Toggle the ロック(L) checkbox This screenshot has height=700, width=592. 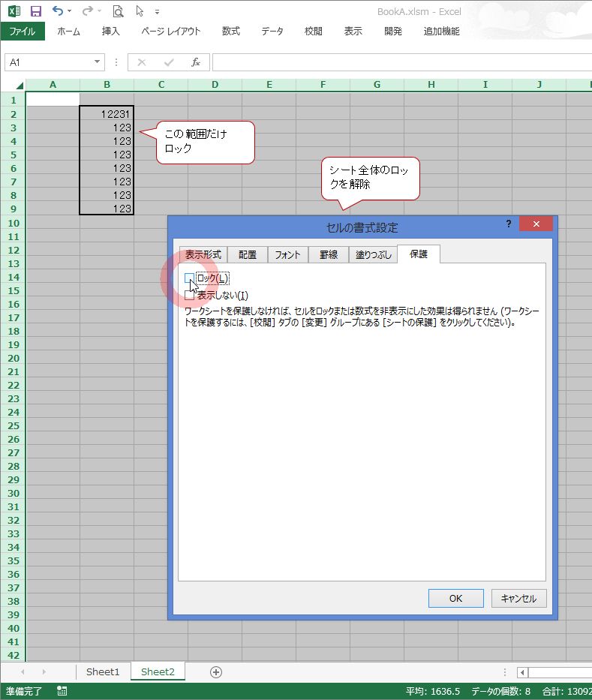point(190,278)
